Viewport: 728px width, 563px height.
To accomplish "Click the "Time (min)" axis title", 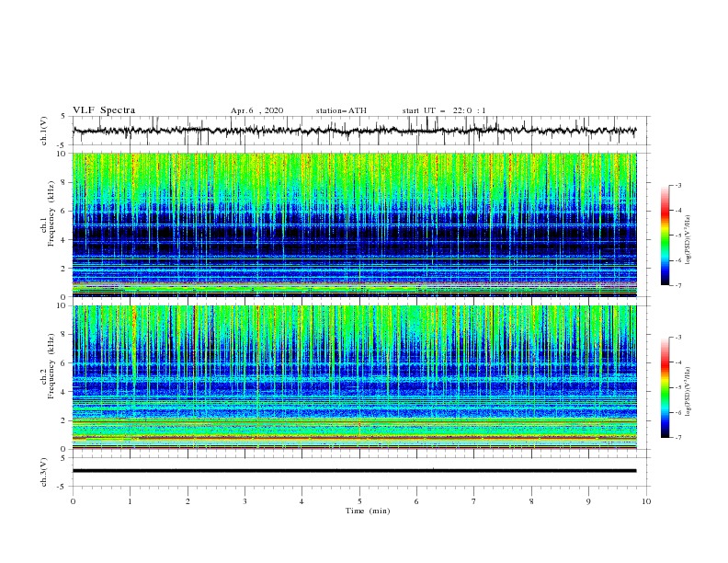I will point(368,511).
